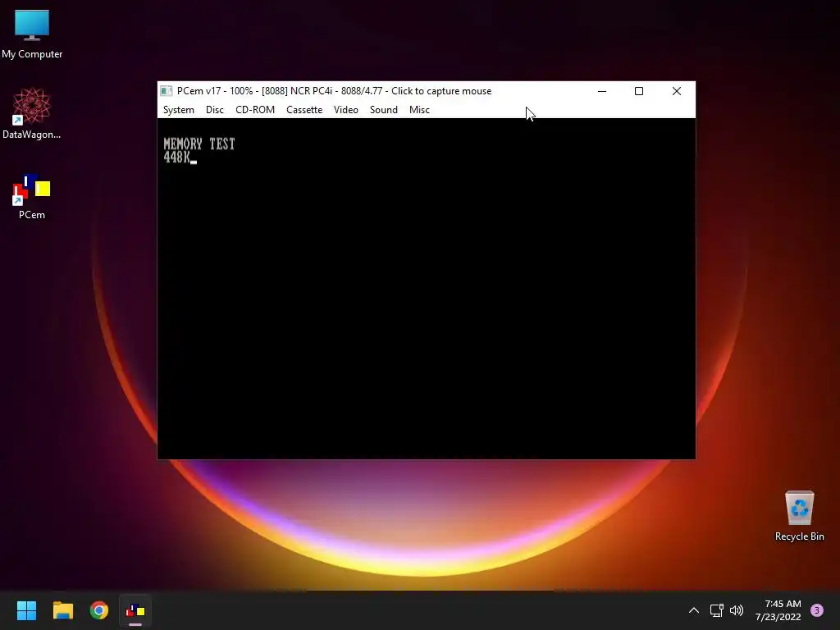
Task: Select the My Computer desktop icon
Action: pyautogui.click(x=32, y=34)
